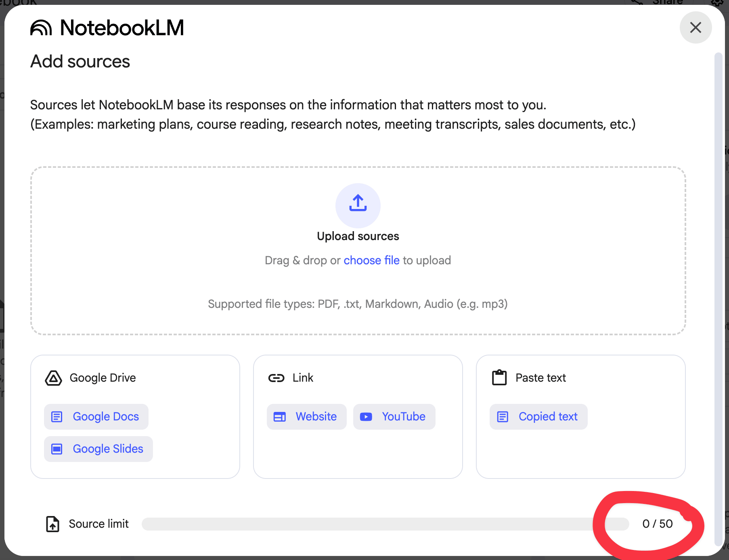Viewport: 729px width, 560px height.
Task: Click the 'Supported file types' note
Action: pyautogui.click(x=358, y=304)
